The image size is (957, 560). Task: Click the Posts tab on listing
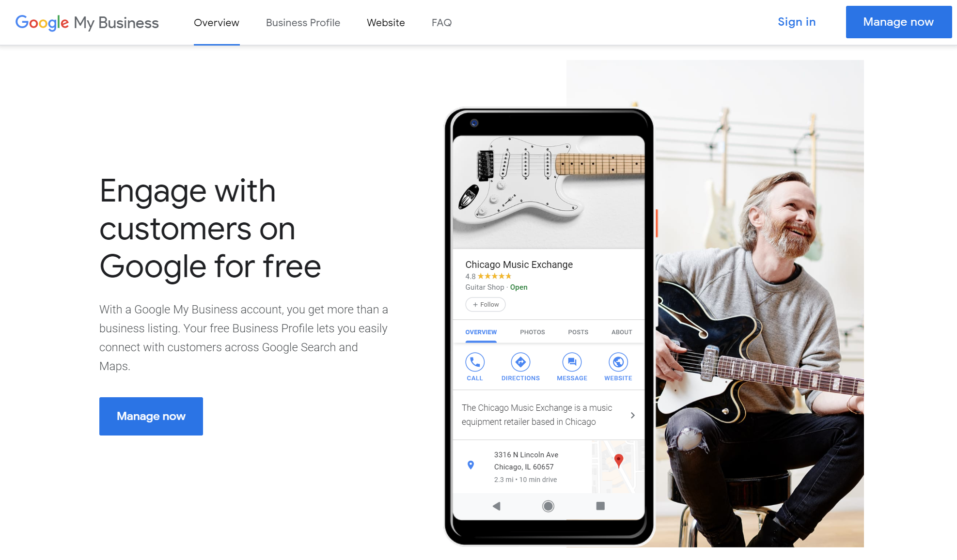click(x=578, y=331)
